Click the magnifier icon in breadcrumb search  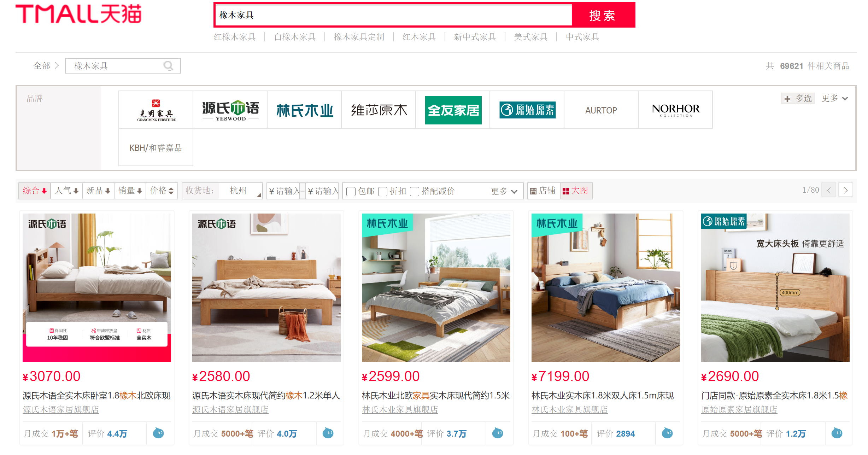coord(169,66)
